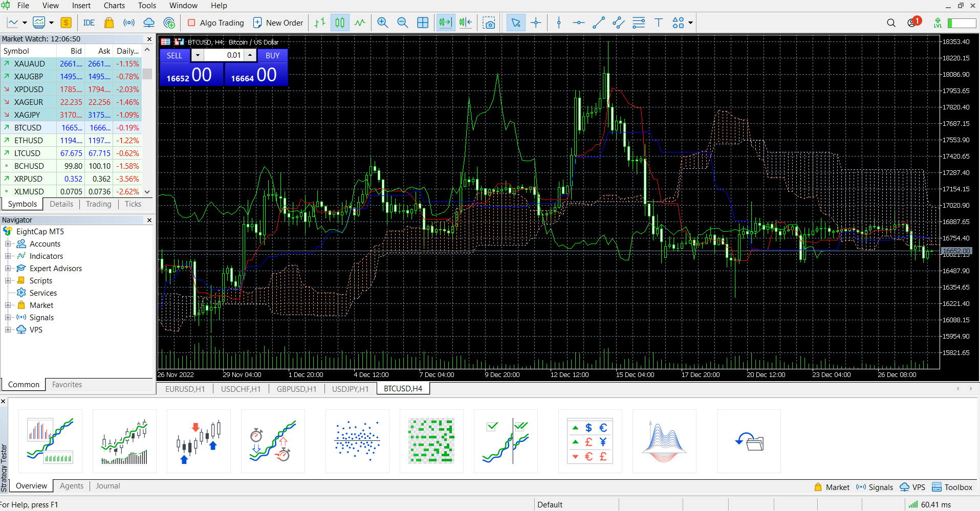Decrease lot volume with down arrow

(x=198, y=55)
